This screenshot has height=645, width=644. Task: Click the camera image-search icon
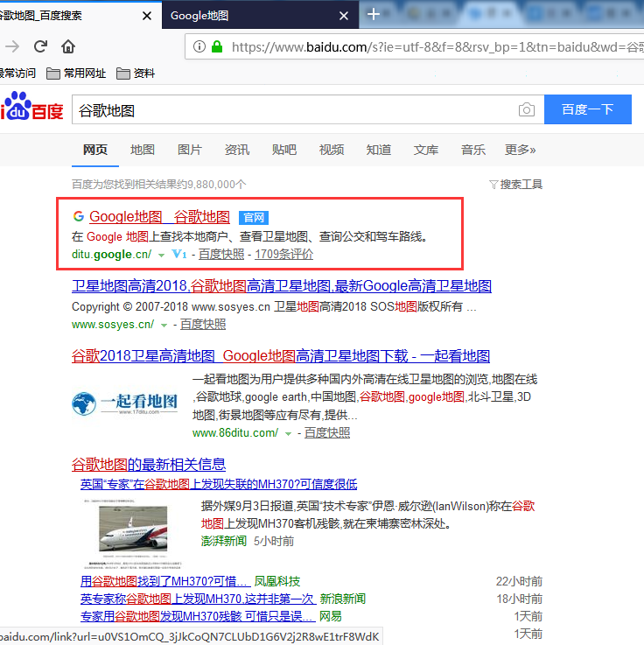pyautogui.click(x=526, y=110)
